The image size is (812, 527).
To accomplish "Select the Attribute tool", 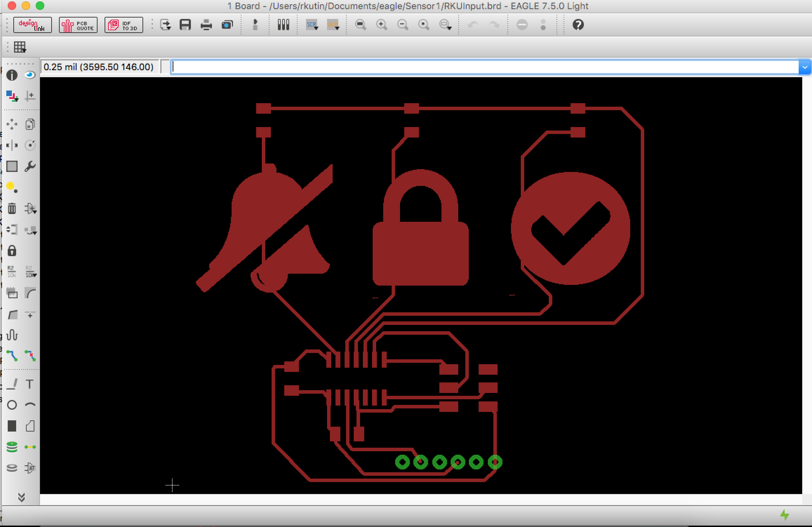I will coord(30,468).
